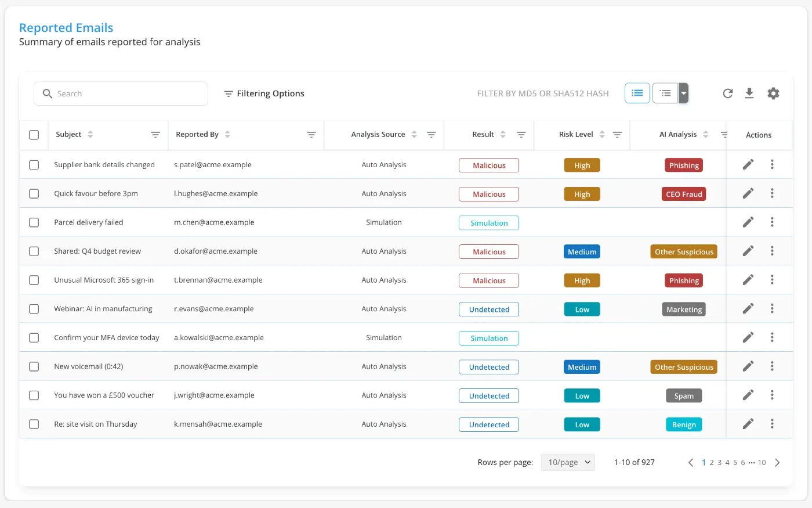
Task: Open more actions for 'Quick favour before 3pm'
Action: (772, 193)
